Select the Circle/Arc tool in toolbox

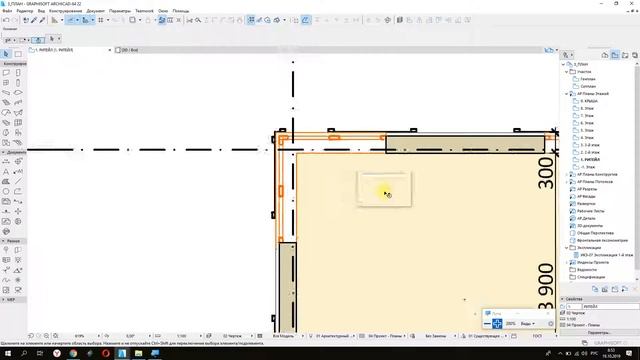point(6,191)
